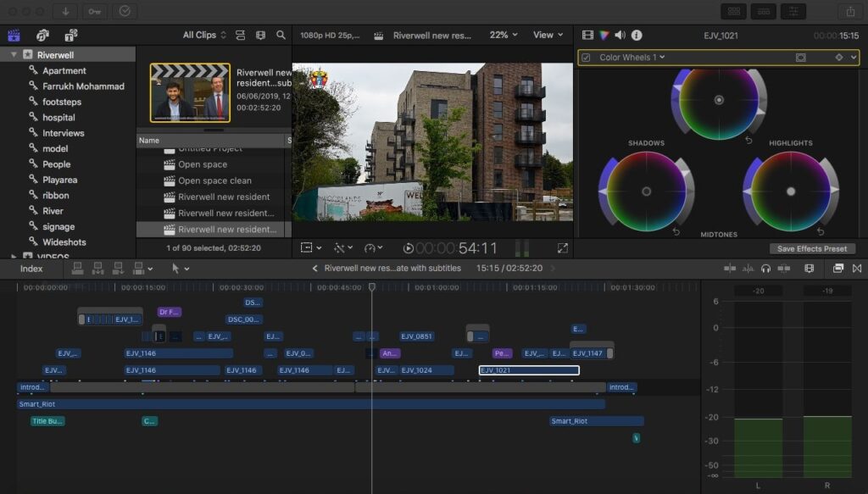Select the Wideshots keyword collection
Screen dimensions: 868x494
[64, 242]
